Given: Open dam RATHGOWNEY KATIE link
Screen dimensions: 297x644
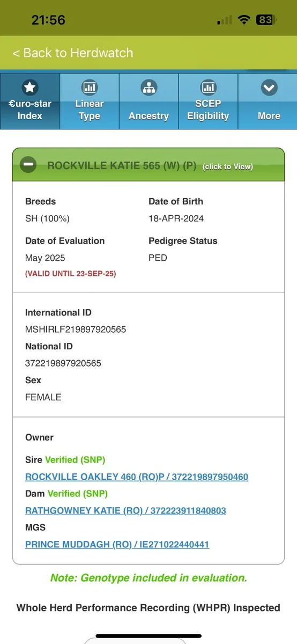Looking at the screenshot, I should [125, 510].
